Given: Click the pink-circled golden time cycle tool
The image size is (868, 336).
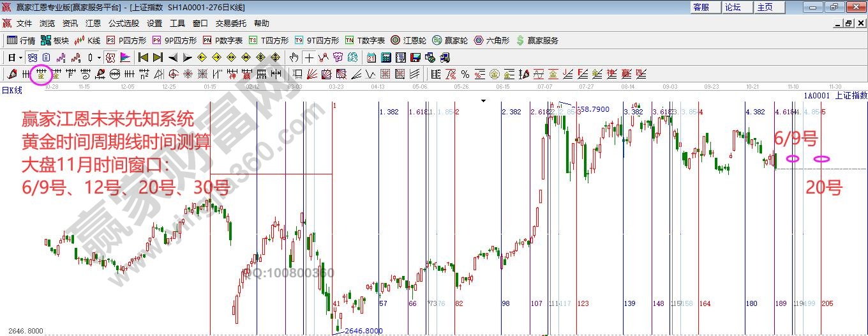Looking at the screenshot, I should coord(41,74).
